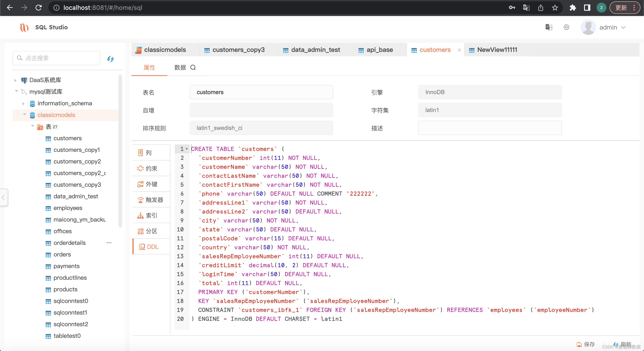Select the 属性 sub-tab
Image resolution: width=644 pixels, height=351 pixels.
(x=149, y=68)
